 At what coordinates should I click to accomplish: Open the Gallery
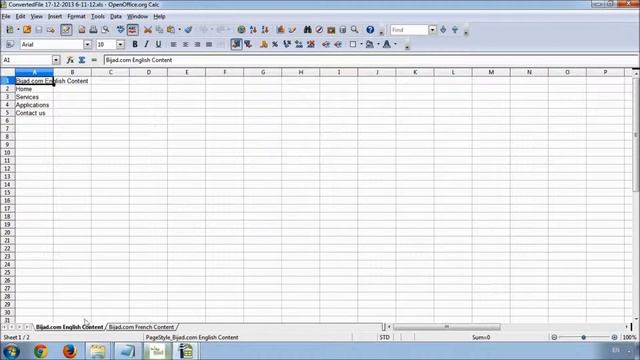pyautogui.click(x=331, y=30)
